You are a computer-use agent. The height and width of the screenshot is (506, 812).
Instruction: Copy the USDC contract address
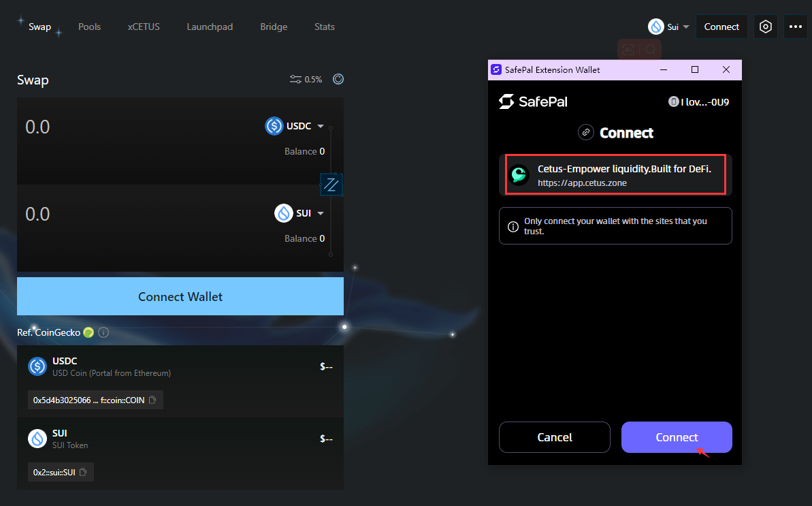[152, 400]
